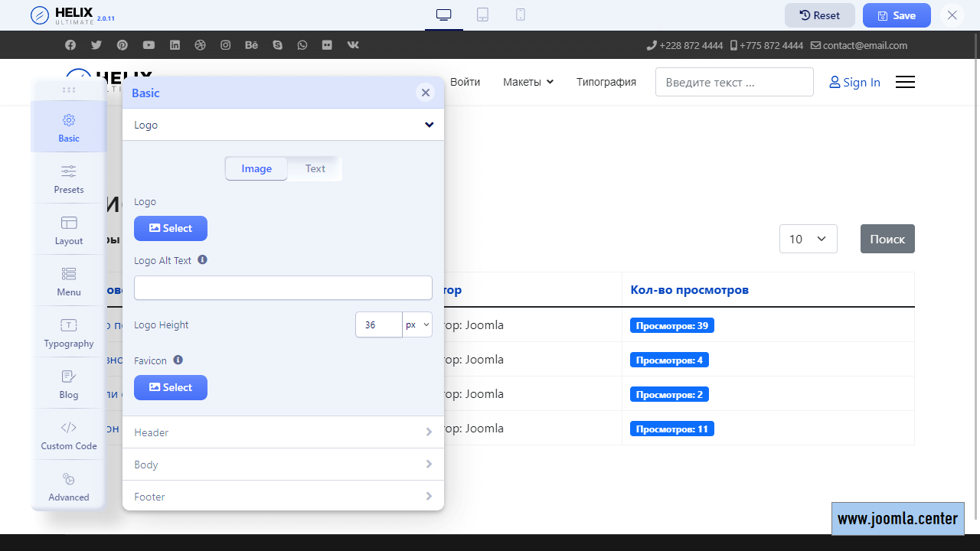This screenshot has width=980, height=551.
Task: Switch to tablet preview device icon
Action: [482, 15]
